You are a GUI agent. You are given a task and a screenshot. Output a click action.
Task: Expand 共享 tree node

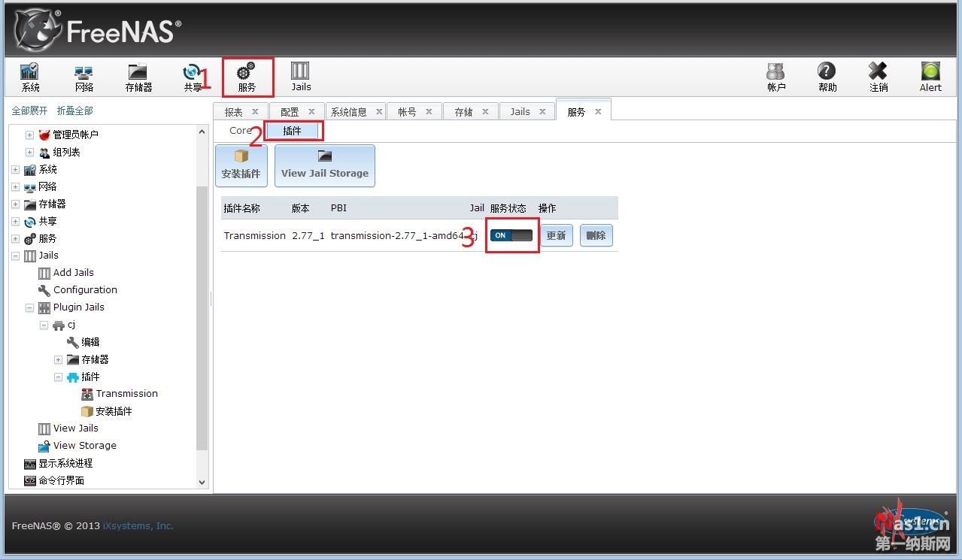tap(15, 221)
